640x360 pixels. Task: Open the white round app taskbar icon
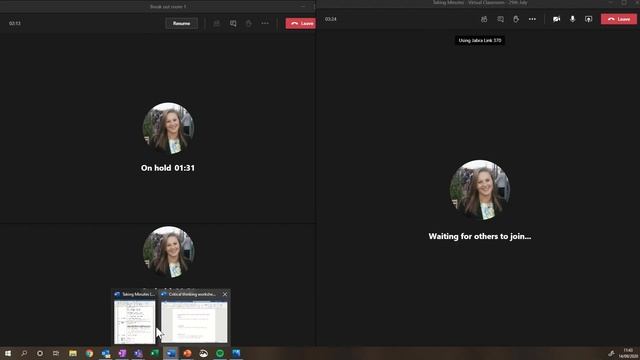pos(204,353)
